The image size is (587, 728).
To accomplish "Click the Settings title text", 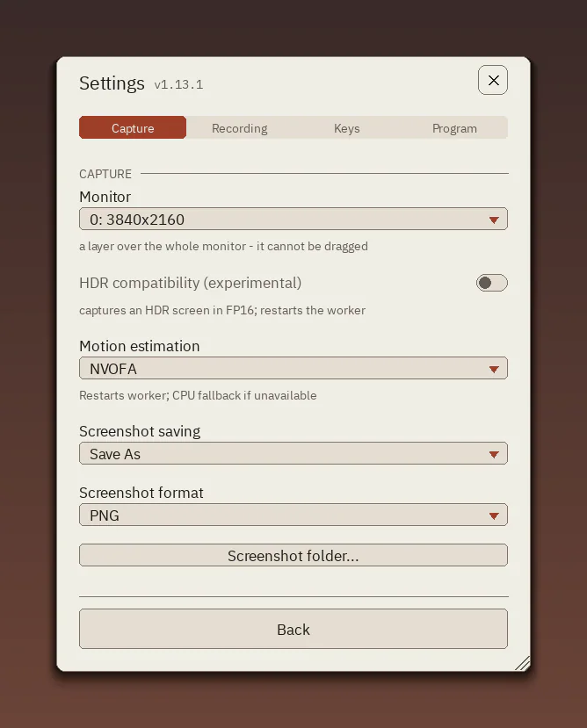I will 112,83.
